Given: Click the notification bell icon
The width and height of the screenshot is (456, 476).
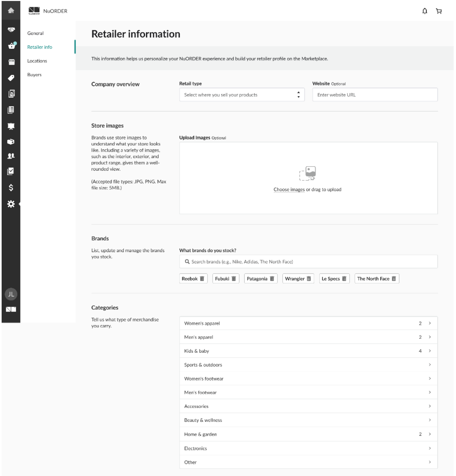Looking at the screenshot, I should [x=425, y=11].
